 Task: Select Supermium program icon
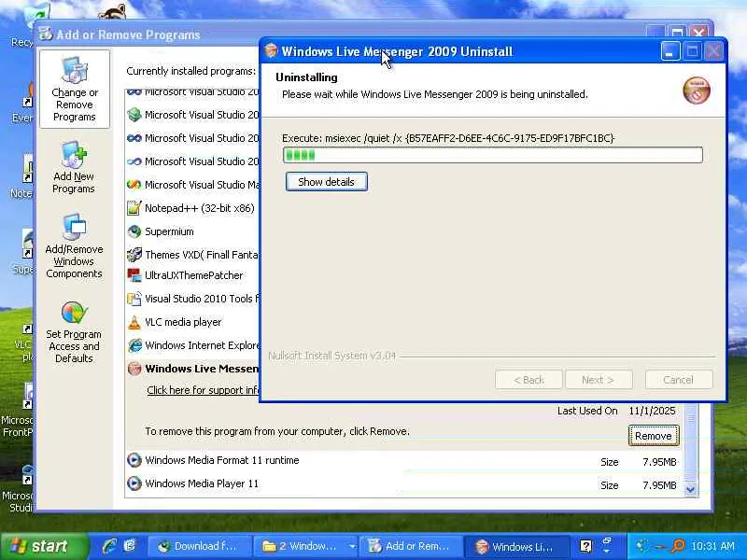pos(134,231)
